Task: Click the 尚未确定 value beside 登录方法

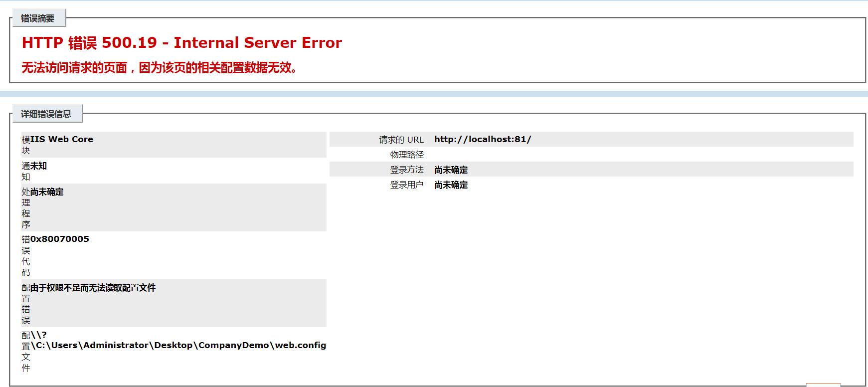Action: pos(451,170)
